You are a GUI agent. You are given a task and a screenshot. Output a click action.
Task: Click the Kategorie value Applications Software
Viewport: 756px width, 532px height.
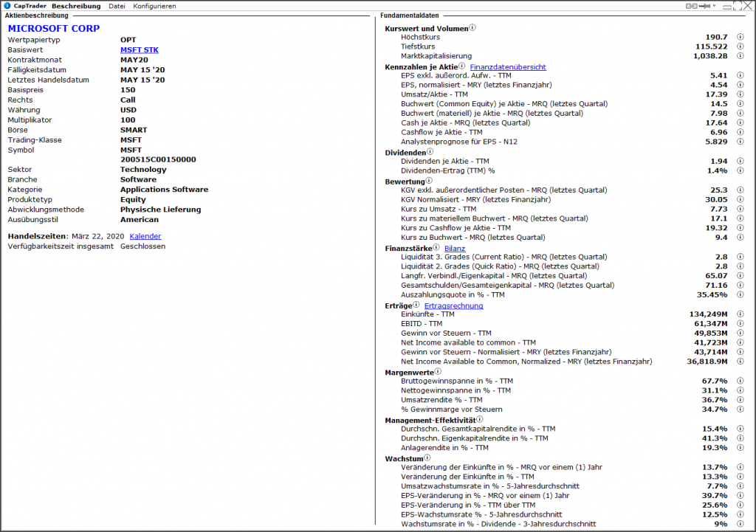pyautogui.click(x=165, y=190)
